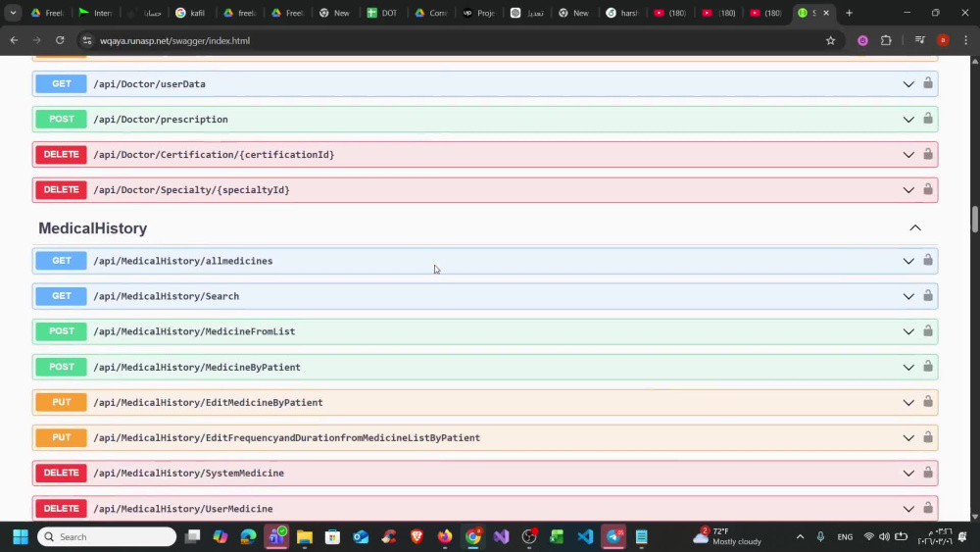Show hidden system tray icons
The width and height of the screenshot is (980, 552).
(800, 536)
